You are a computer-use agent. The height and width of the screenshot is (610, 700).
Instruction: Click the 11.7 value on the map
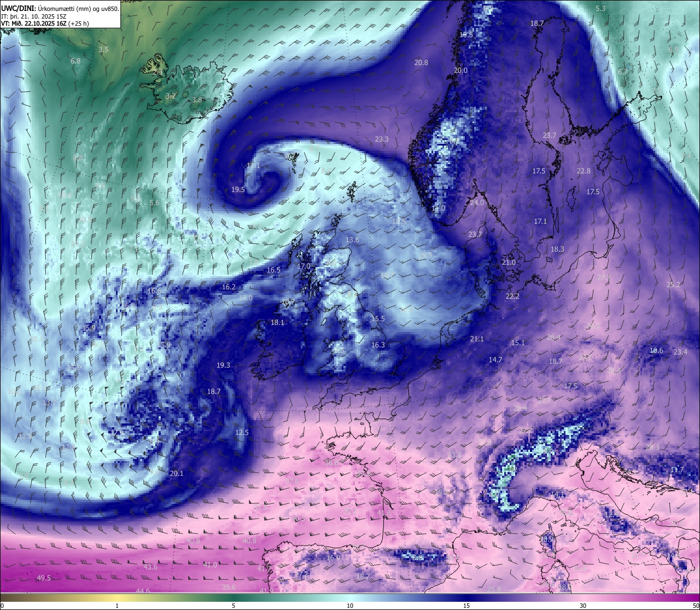tap(677, 470)
